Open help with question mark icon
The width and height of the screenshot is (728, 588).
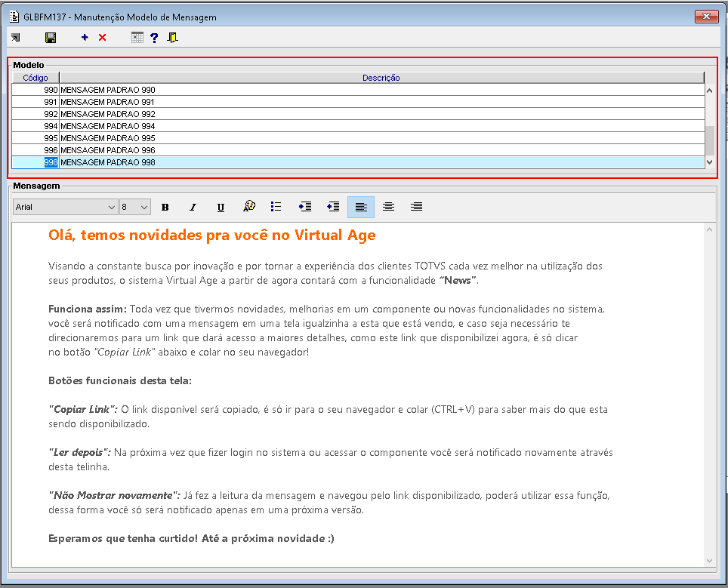click(x=154, y=38)
